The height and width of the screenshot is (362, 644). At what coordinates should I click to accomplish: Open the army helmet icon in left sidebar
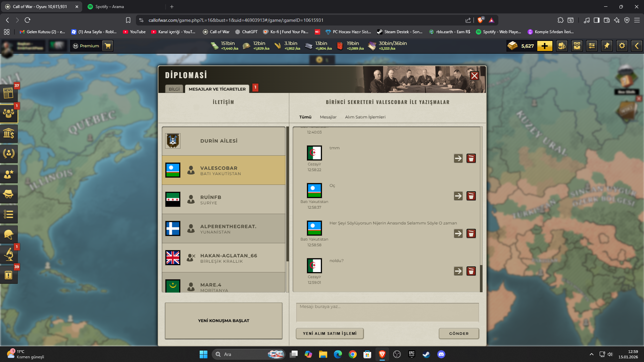click(8, 234)
